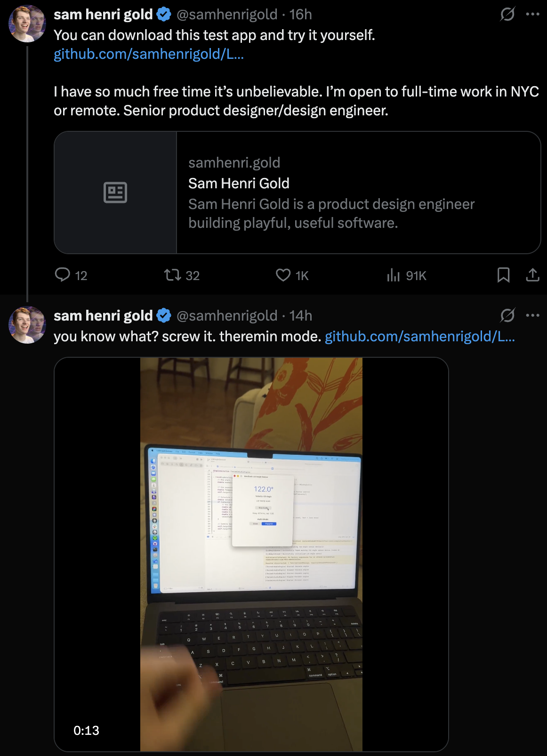Open more options on theremin tweet

click(x=532, y=315)
